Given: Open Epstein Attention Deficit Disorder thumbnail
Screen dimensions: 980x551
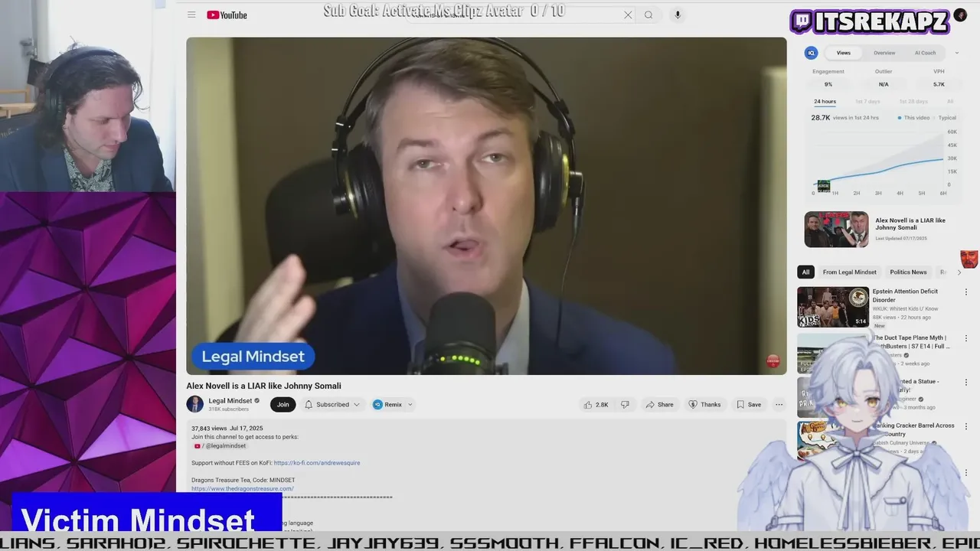Looking at the screenshot, I should pos(833,307).
